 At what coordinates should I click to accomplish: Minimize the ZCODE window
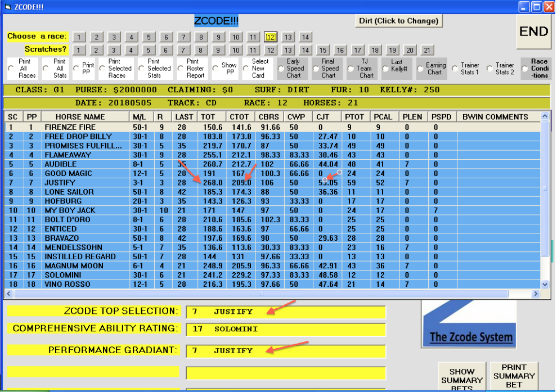click(x=524, y=7)
